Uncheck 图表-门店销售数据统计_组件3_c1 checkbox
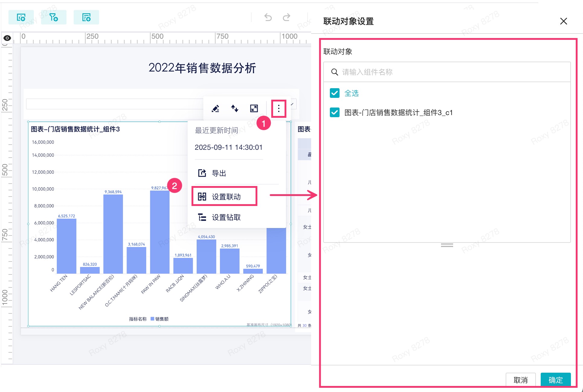Image resolution: width=583 pixels, height=392 pixels. [x=335, y=113]
